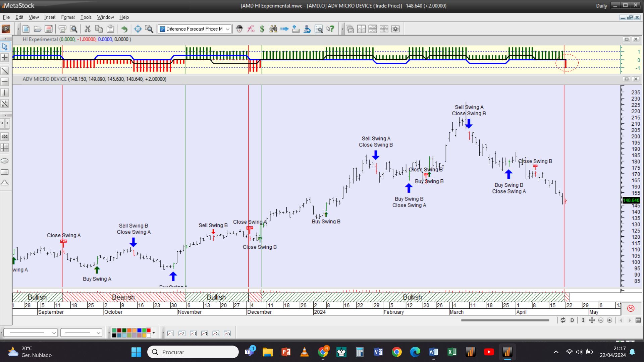Viewport: 644px width, 362px height.
Task: Toggle chart layout number 3
Action: (193, 333)
